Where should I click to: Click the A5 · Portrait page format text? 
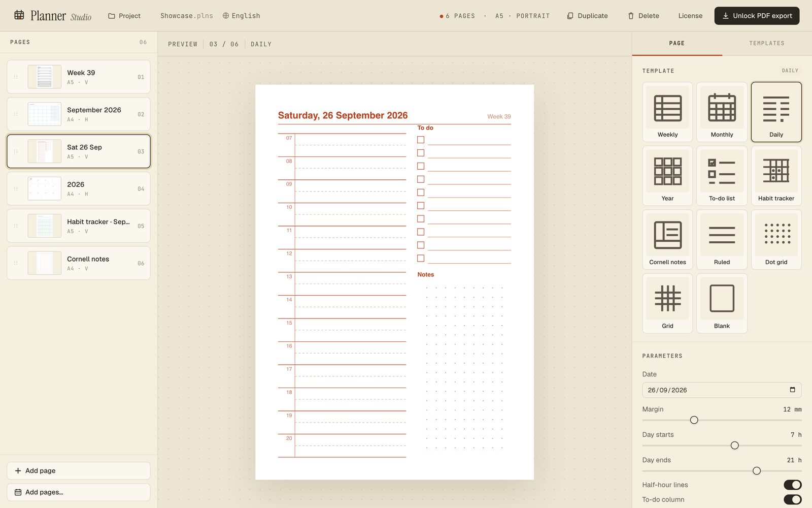(x=522, y=16)
